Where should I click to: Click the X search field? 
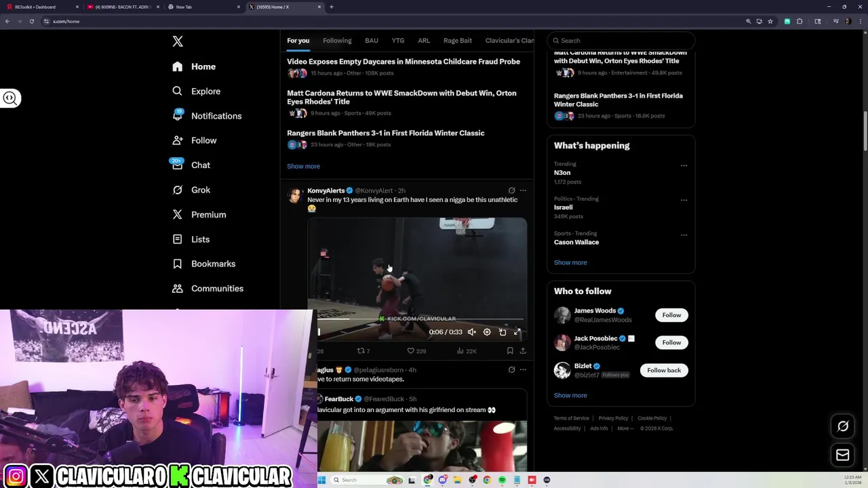(x=620, y=41)
